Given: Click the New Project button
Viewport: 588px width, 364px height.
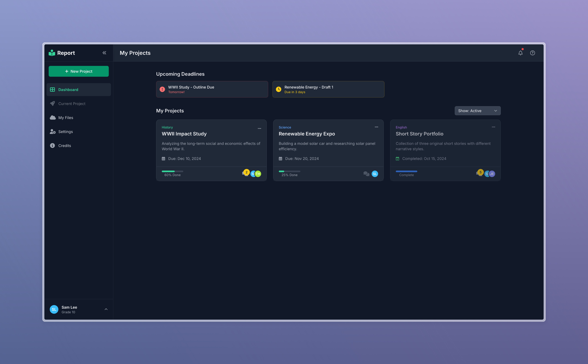Looking at the screenshot, I should (79, 71).
